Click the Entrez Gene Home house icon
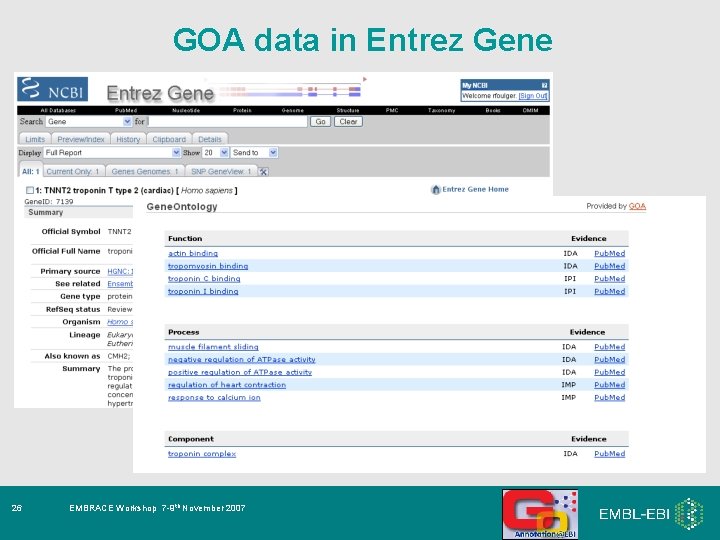This screenshot has width=720, height=540. coord(435,190)
